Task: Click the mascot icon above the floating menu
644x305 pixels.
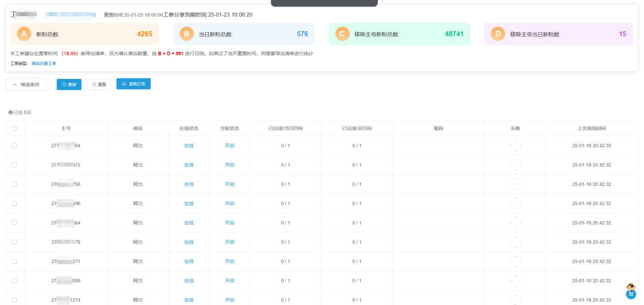Action: [630, 287]
